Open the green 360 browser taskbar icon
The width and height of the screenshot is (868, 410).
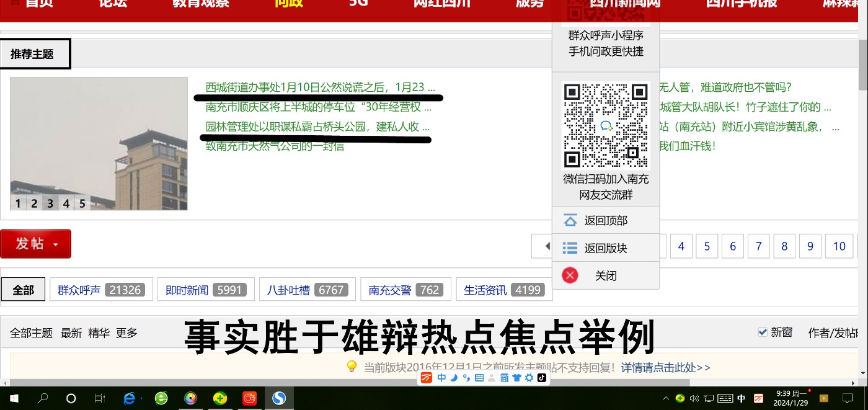tap(161, 398)
